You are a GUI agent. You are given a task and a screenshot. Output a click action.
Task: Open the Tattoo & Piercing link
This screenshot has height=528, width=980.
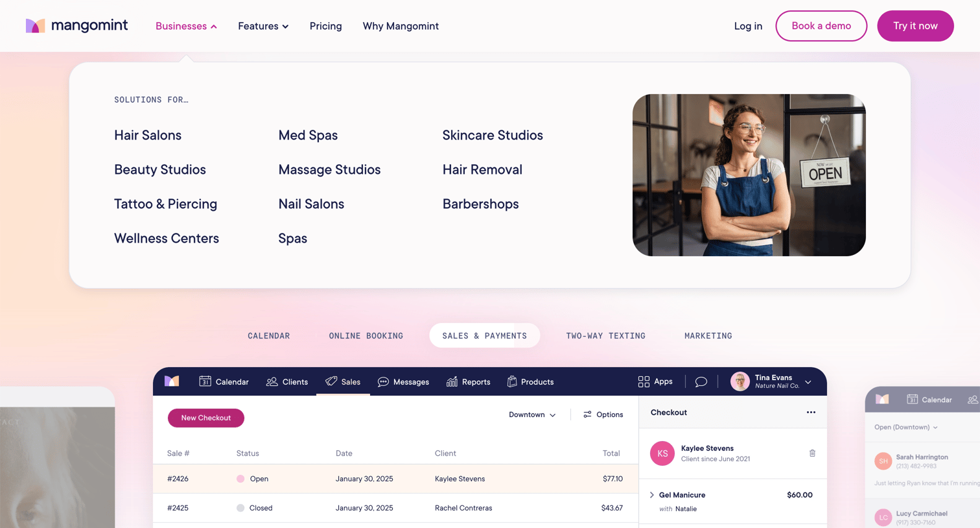(x=166, y=204)
